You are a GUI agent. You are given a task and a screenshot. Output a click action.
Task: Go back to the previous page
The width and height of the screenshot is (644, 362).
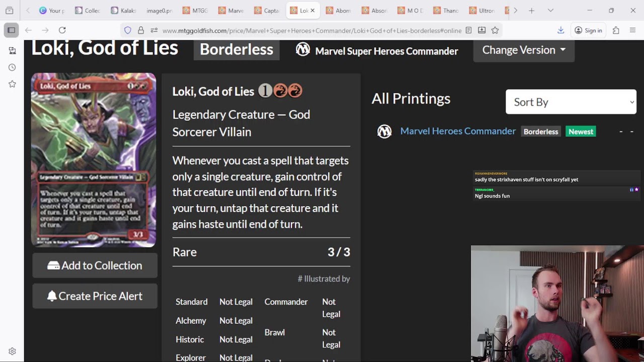(28, 30)
